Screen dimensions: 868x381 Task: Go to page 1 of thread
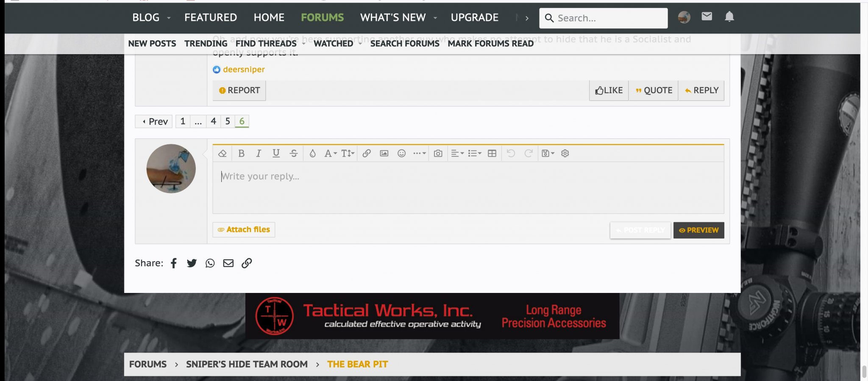point(183,121)
